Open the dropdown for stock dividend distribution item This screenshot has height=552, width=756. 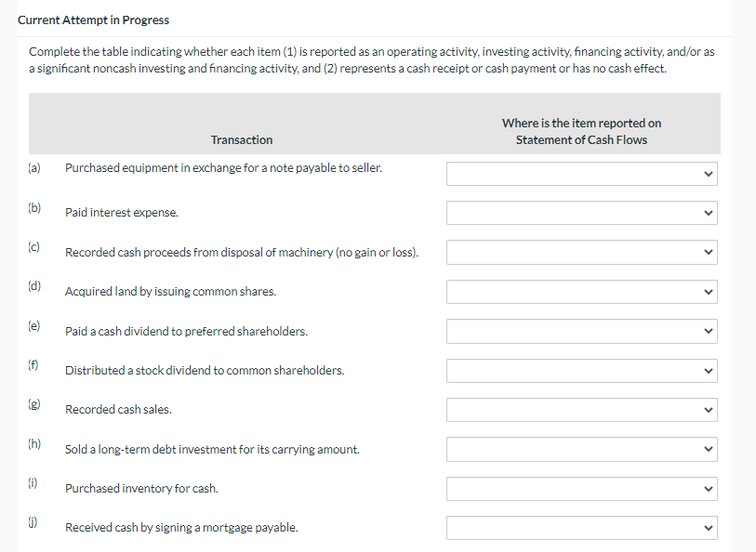(581, 370)
